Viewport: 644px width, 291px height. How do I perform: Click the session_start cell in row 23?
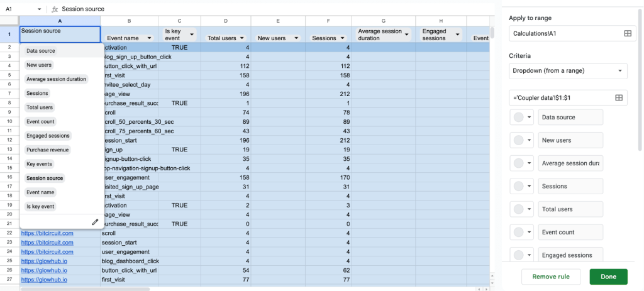click(x=130, y=243)
